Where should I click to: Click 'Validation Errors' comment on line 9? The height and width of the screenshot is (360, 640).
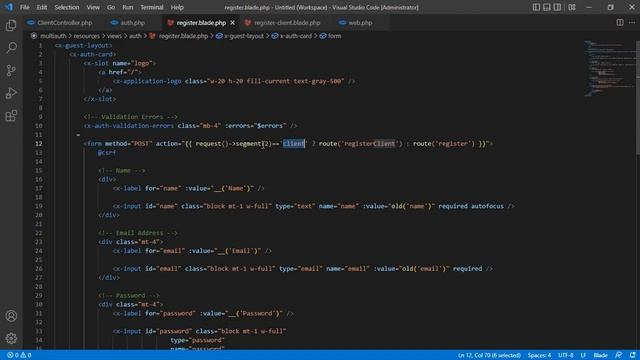(132, 117)
